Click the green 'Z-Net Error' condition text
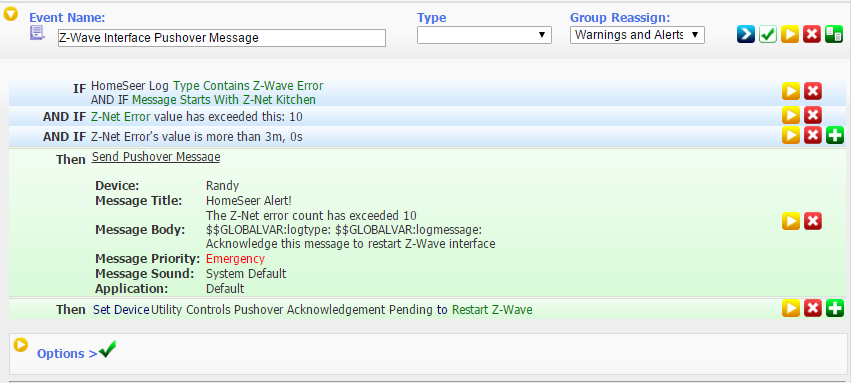 [x=120, y=117]
